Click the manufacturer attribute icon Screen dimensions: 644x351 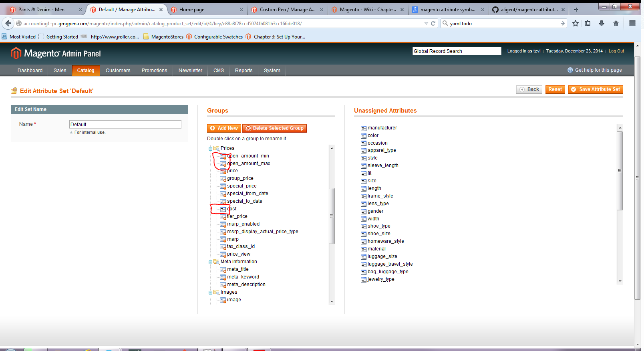coord(364,128)
